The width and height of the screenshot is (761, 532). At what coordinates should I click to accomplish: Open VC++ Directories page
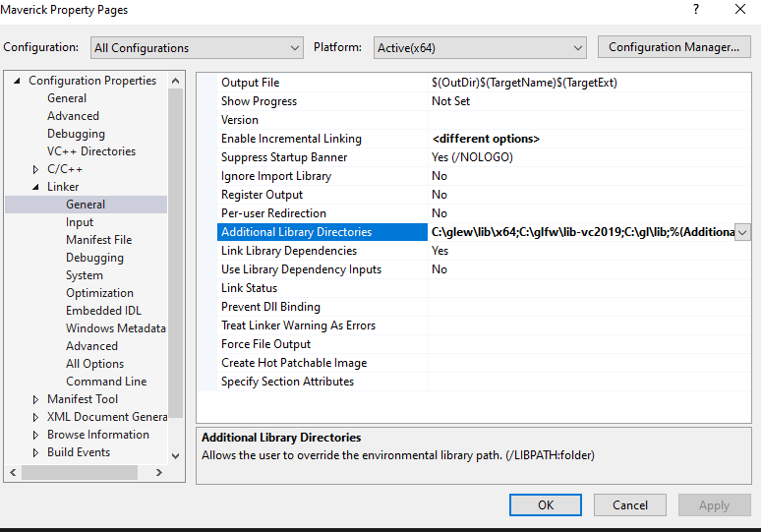pos(91,151)
